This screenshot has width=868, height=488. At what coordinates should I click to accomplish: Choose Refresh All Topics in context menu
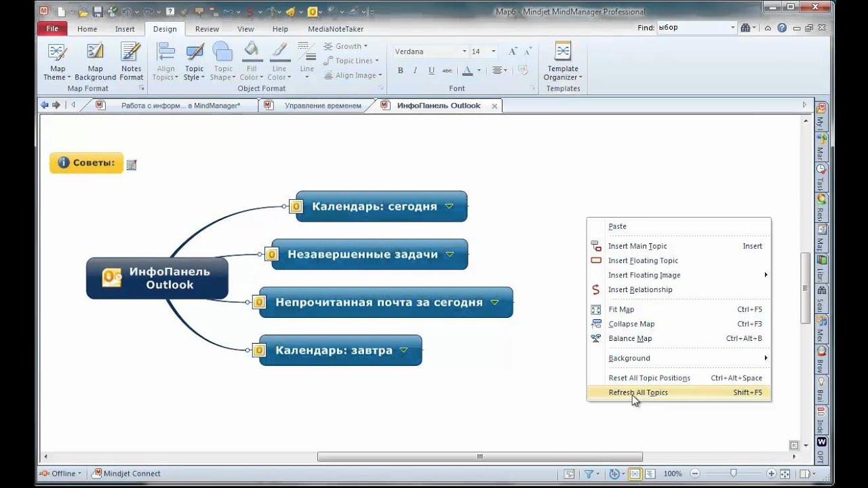(679, 392)
